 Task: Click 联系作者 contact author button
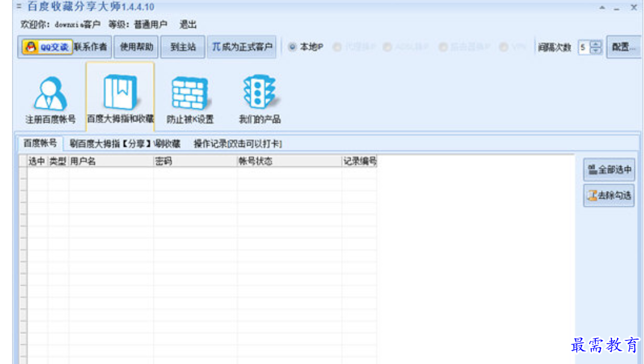[x=91, y=47]
